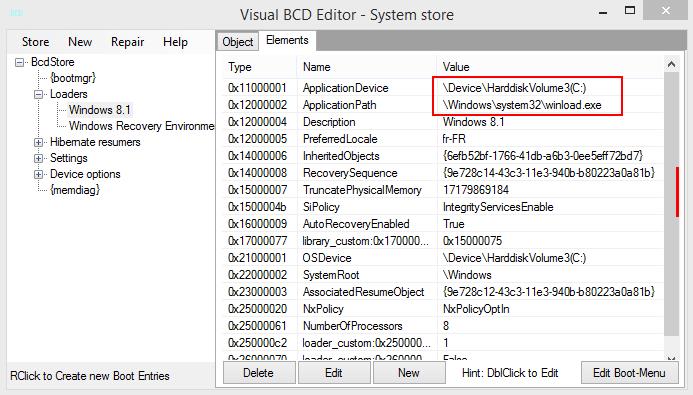Minimize the Visual BCD Editor window
The image size is (693, 395).
tap(602, 12)
